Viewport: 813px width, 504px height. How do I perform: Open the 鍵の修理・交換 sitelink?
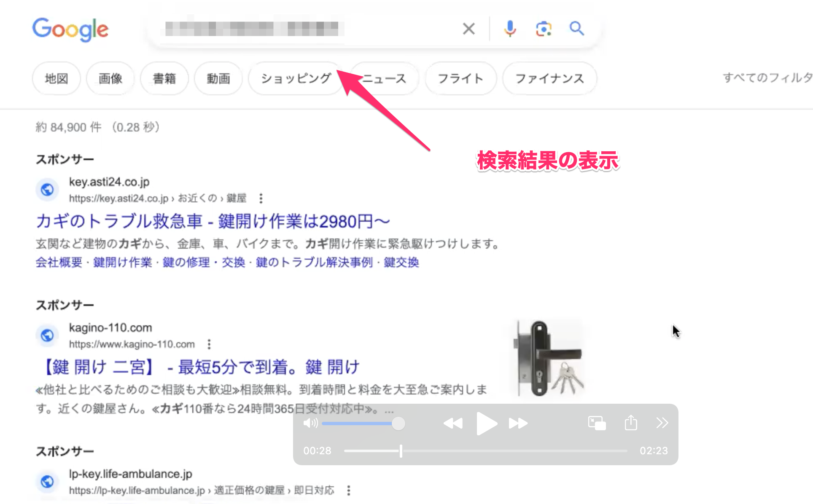pyautogui.click(x=204, y=263)
